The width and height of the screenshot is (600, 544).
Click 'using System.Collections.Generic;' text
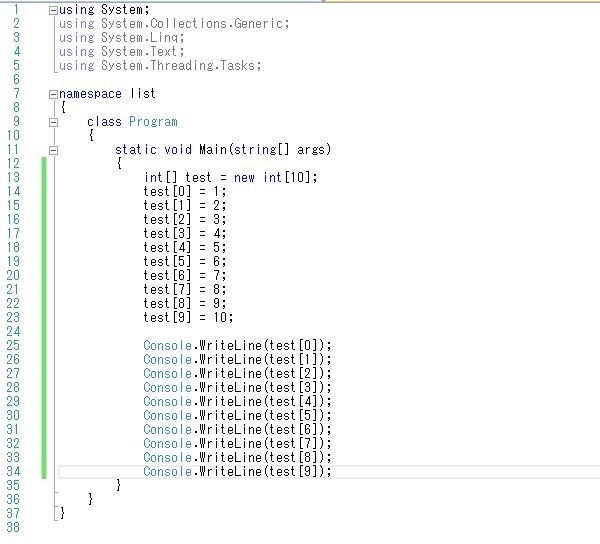(174, 24)
